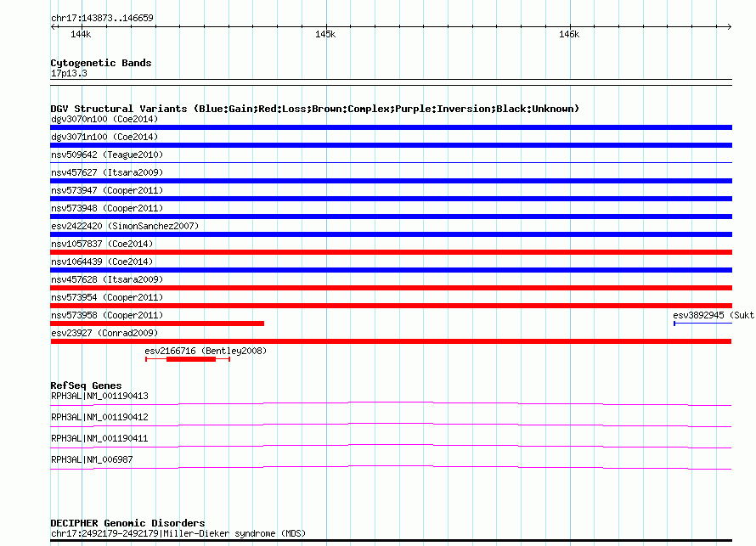The height and width of the screenshot is (546, 756).
Task: Click the blue bar of dgv3070n100
Action: (x=391, y=127)
